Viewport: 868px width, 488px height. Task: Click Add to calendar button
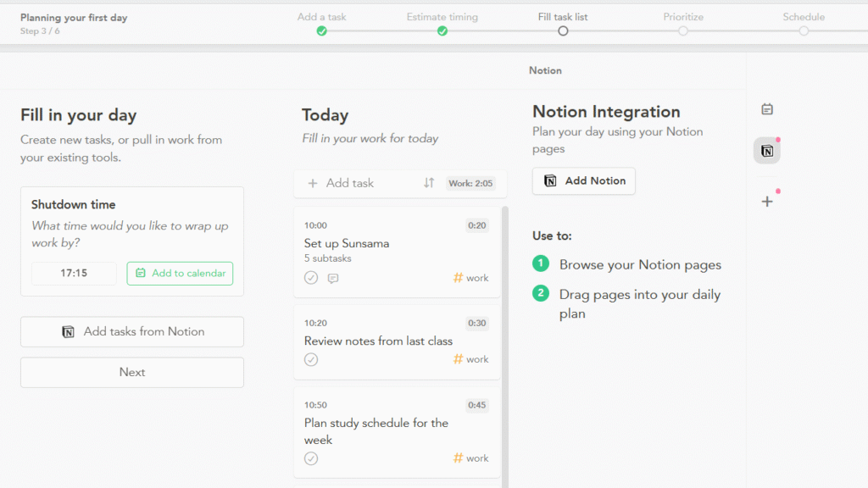180,274
